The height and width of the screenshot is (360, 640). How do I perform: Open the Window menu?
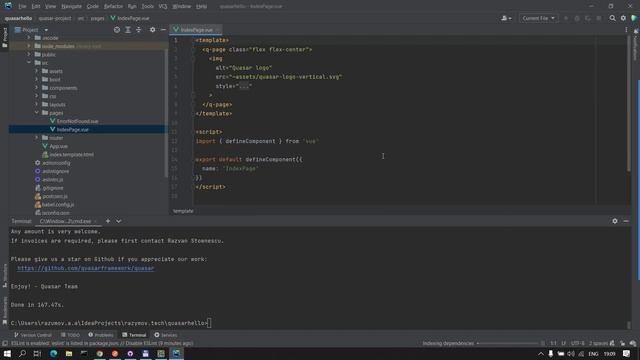tap(181, 6)
